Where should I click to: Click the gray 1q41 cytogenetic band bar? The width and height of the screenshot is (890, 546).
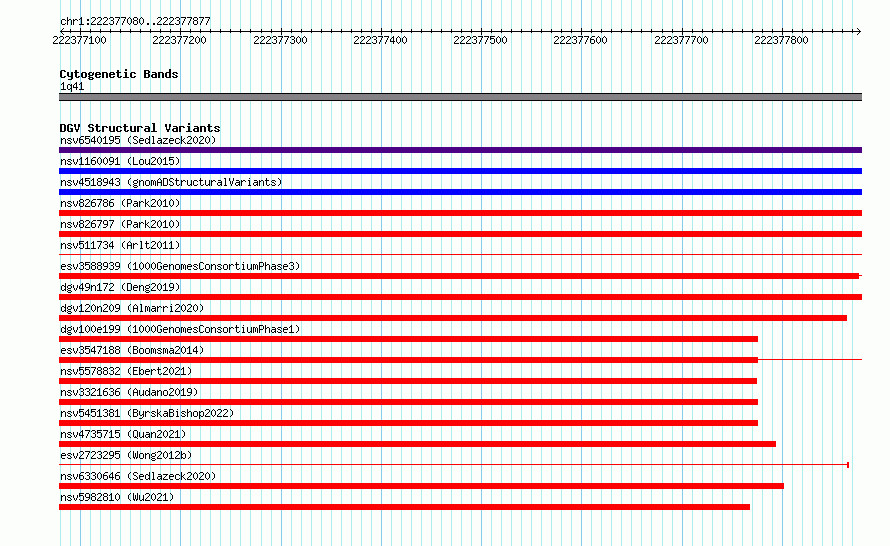coord(460,97)
